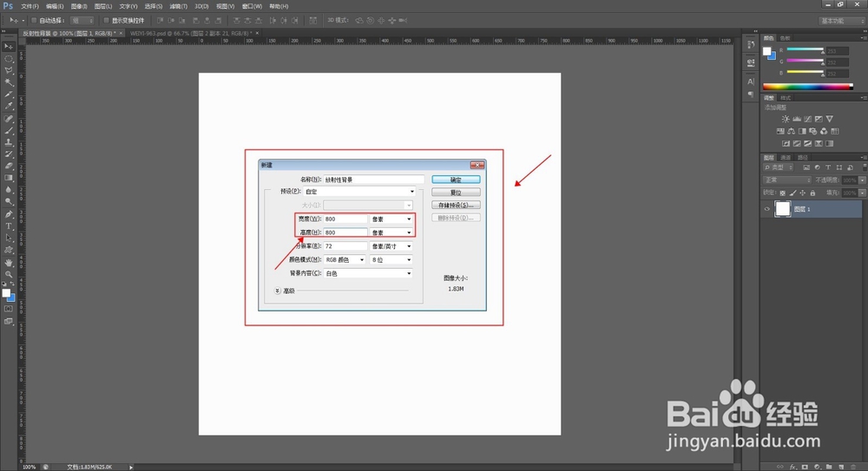Image resolution: width=868 pixels, height=471 pixels.
Task: Add a Brightness/Contrast adjustment
Action: tap(786, 119)
